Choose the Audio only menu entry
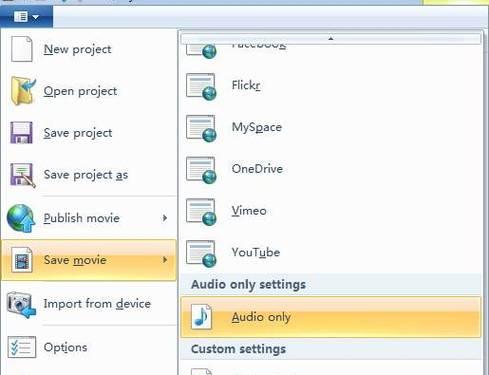Screen dimensions: 489x375 (331, 317)
